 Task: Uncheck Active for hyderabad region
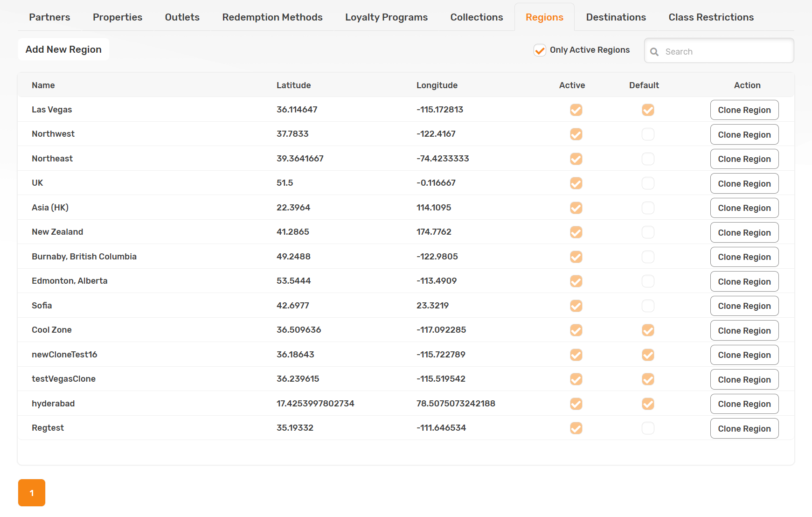[x=576, y=404]
